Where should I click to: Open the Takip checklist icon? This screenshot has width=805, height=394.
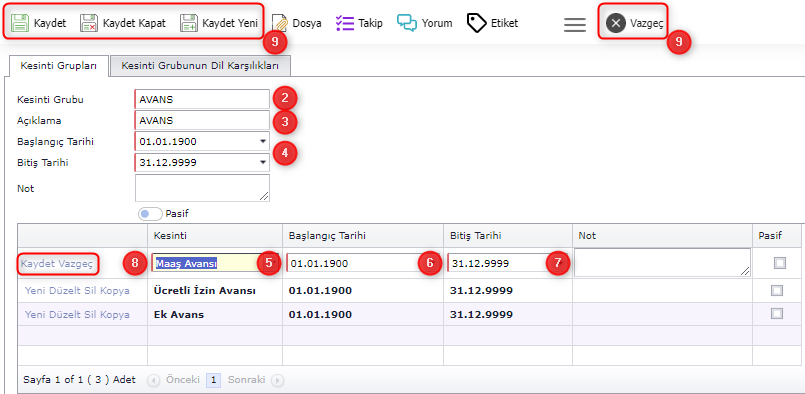click(x=345, y=23)
